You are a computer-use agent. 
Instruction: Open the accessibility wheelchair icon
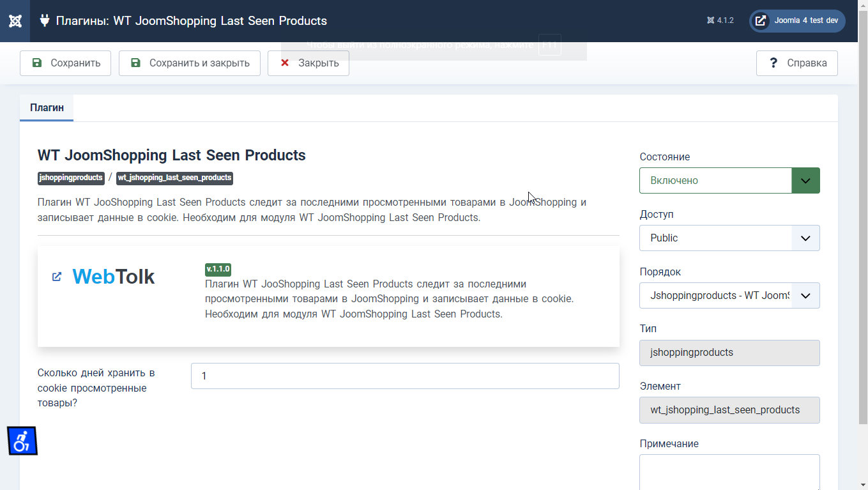coord(22,441)
